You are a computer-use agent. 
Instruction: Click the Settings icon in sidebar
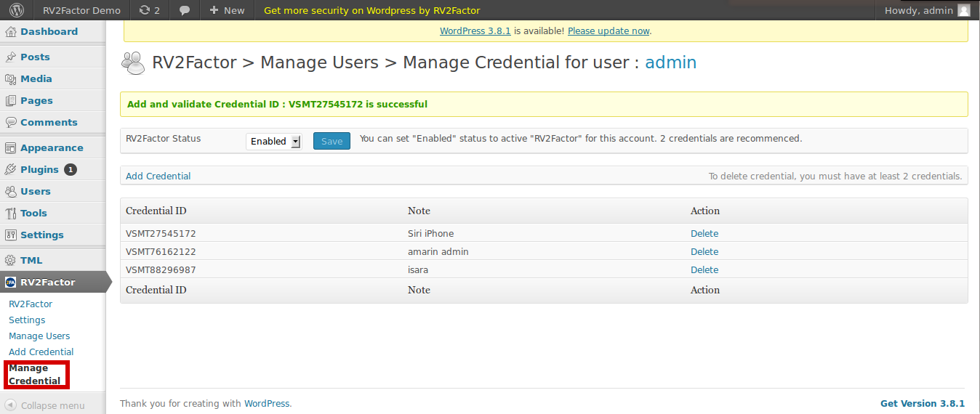(11, 235)
